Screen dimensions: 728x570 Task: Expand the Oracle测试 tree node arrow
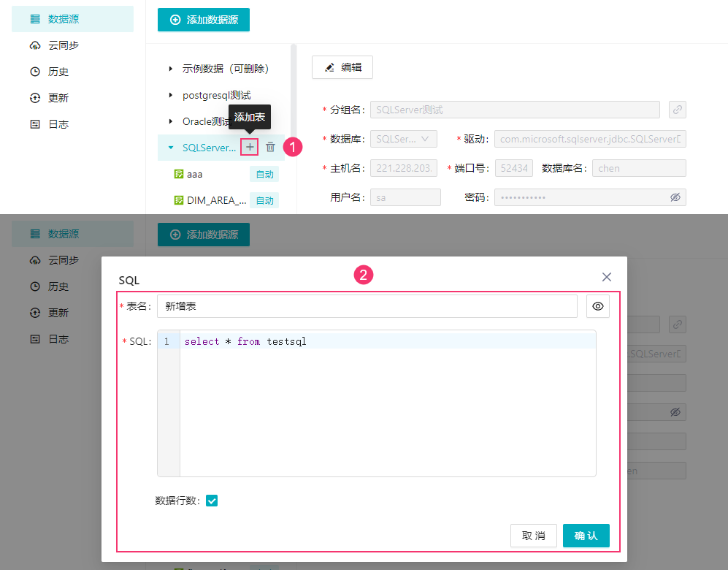tap(171, 121)
